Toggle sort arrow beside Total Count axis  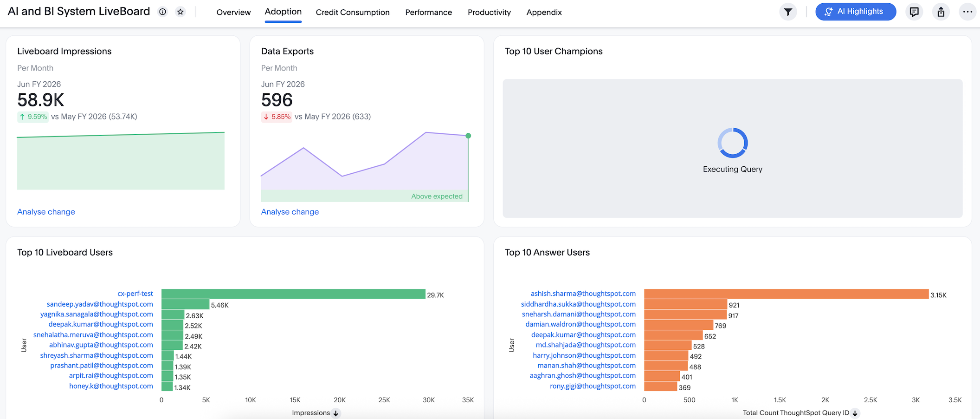coord(855,413)
